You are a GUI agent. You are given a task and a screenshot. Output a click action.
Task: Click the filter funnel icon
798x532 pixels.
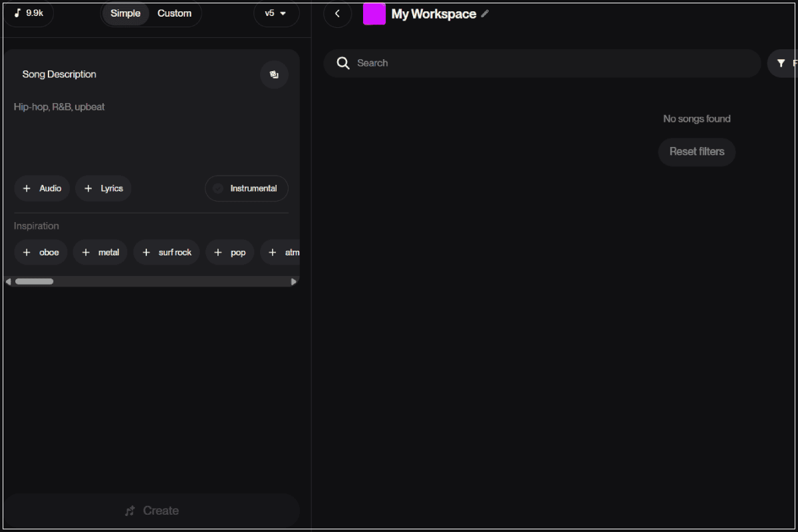coord(781,63)
